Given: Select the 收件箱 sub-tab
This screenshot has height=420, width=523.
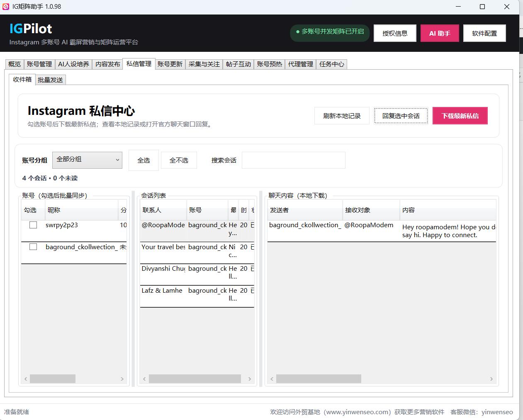Looking at the screenshot, I should (22, 79).
